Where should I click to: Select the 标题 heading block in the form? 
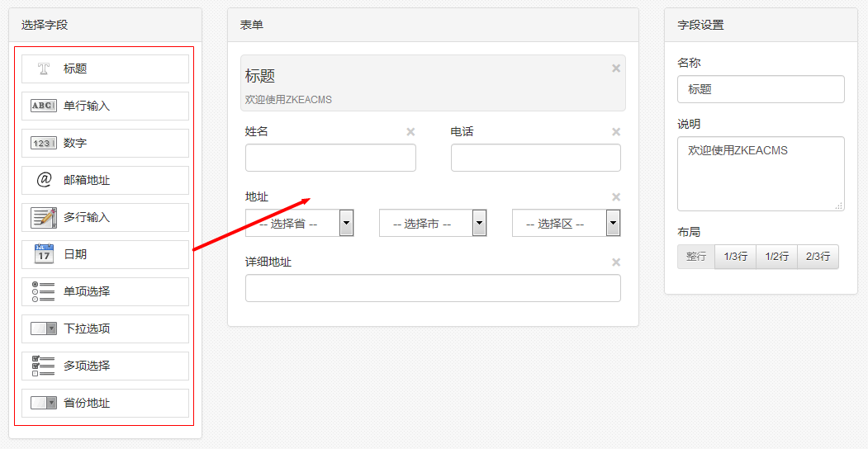[x=433, y=83]
